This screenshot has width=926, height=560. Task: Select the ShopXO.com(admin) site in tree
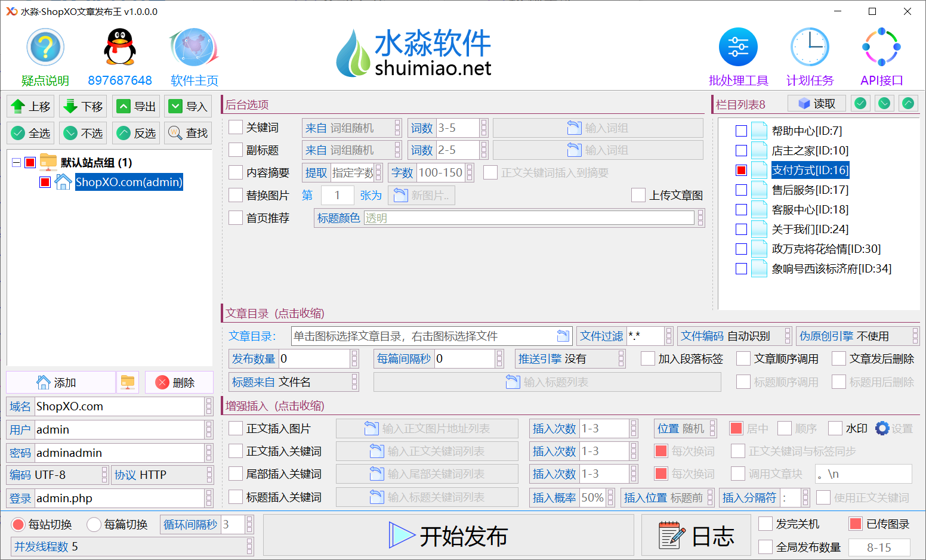129,182
